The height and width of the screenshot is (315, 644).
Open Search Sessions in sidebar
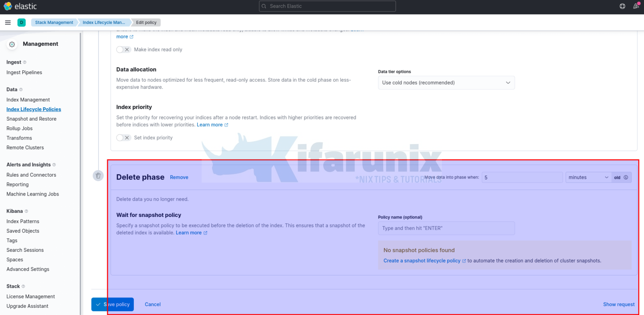(25, 250)
